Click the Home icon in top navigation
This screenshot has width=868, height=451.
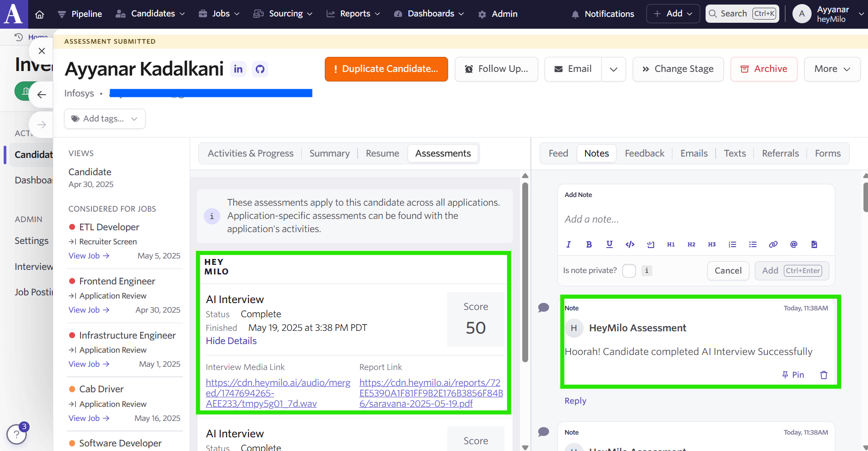[40, 14]
